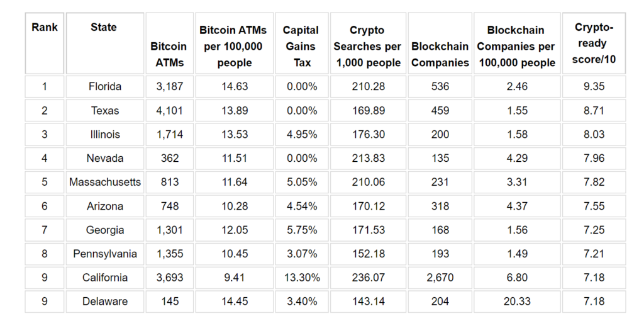
Task: Select the Arizona state cell
Action: click(105, 206)
